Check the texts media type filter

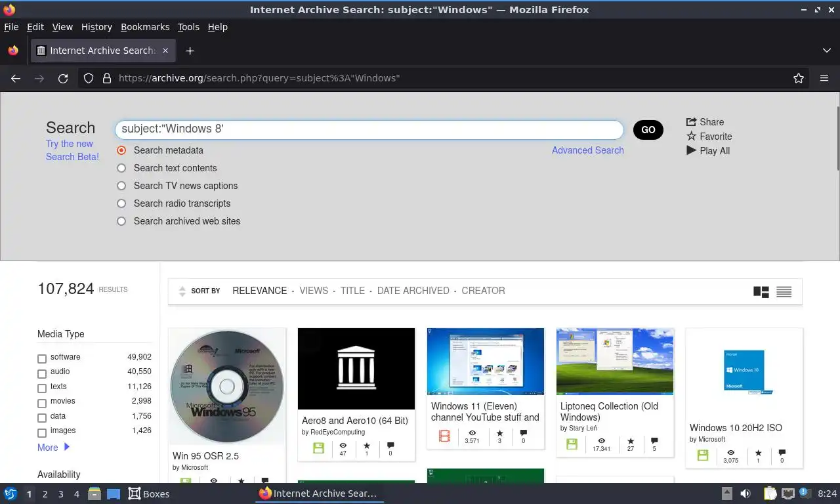coord(42,388)
